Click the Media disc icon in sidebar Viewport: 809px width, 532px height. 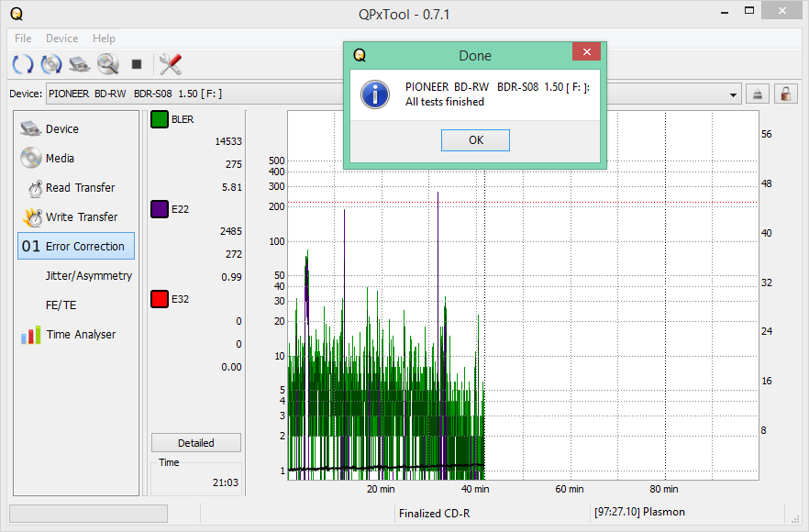(30, 158)
